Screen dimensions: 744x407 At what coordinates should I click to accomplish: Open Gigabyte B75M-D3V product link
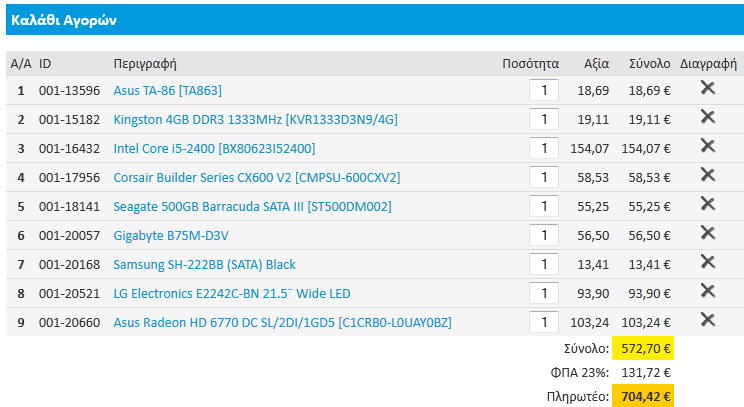pos(171,235)
